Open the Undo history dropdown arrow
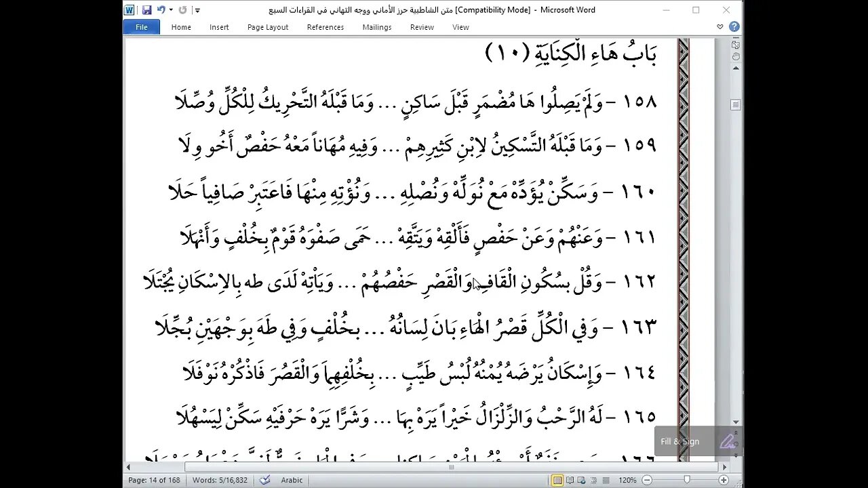Screen dimensions: 868x488 (x=171, y=10)
